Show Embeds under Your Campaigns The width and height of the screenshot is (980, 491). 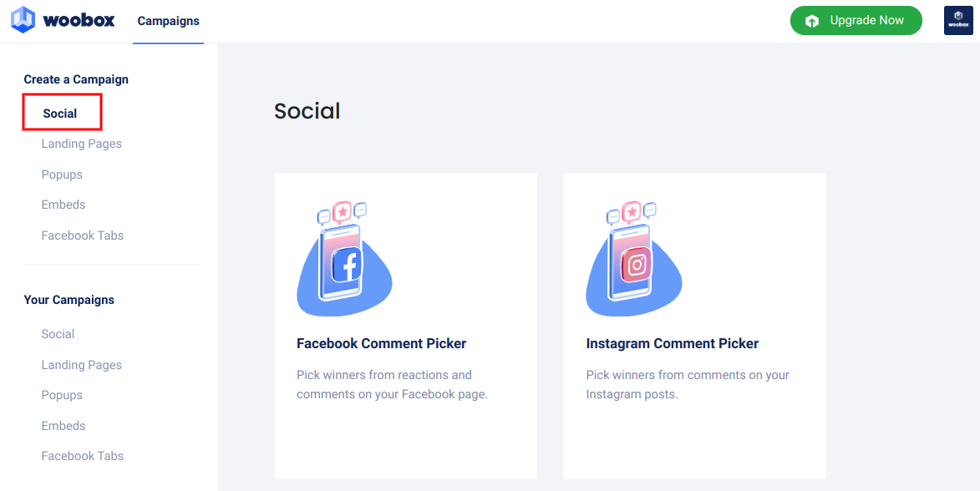click(63, 426)
